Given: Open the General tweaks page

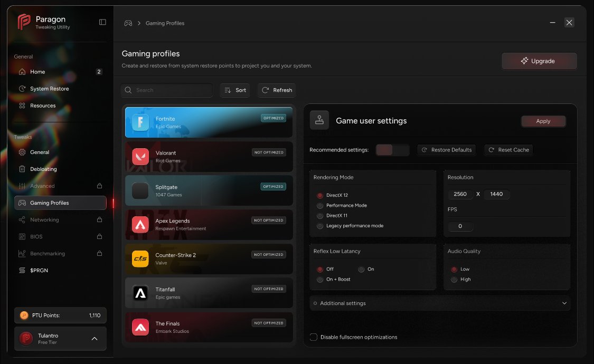Looking at the screenshot, I should [x=60, y=152].
